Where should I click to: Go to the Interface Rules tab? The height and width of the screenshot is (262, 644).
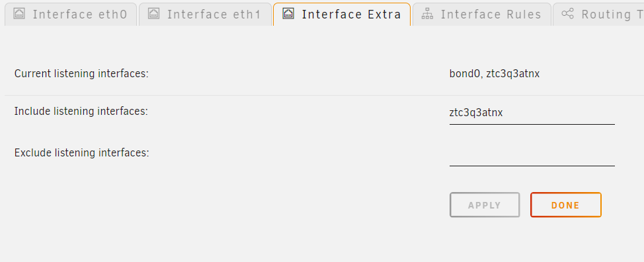482,15
